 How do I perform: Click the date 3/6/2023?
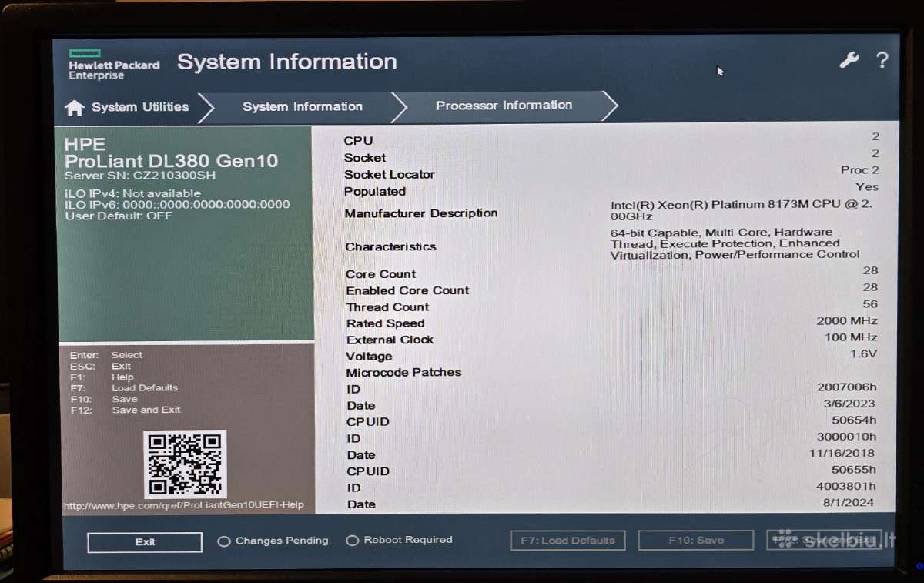pos(849,404)
